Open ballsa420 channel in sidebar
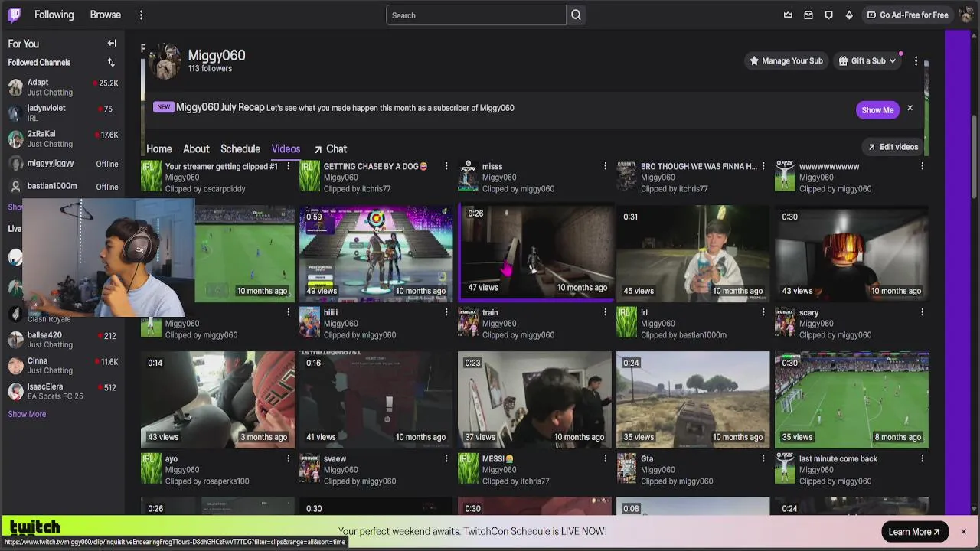 coord(63,340)
